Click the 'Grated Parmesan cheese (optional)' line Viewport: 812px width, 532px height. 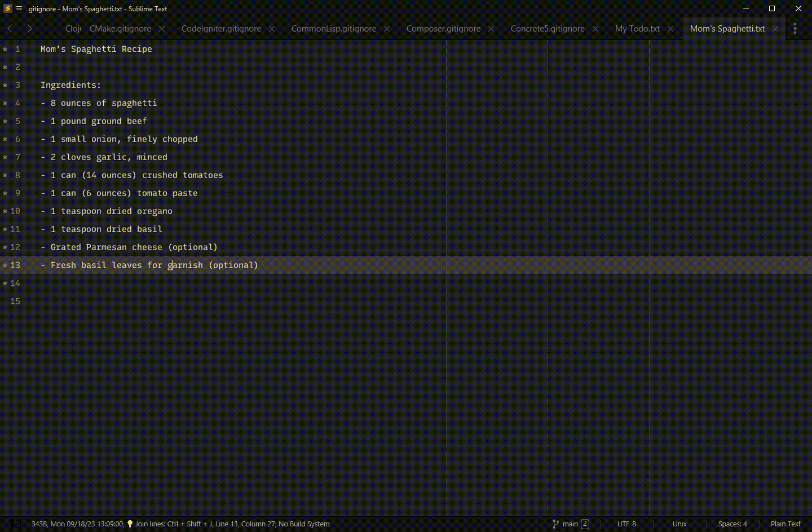tap(129, 247)
